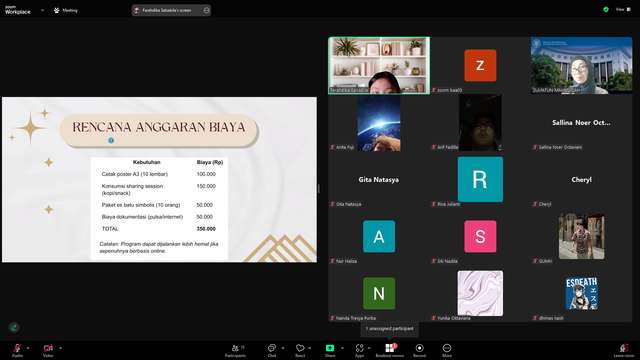Select the dhimas nash participant tile
This screenshot has width=640, height=360.
(581, 293)
